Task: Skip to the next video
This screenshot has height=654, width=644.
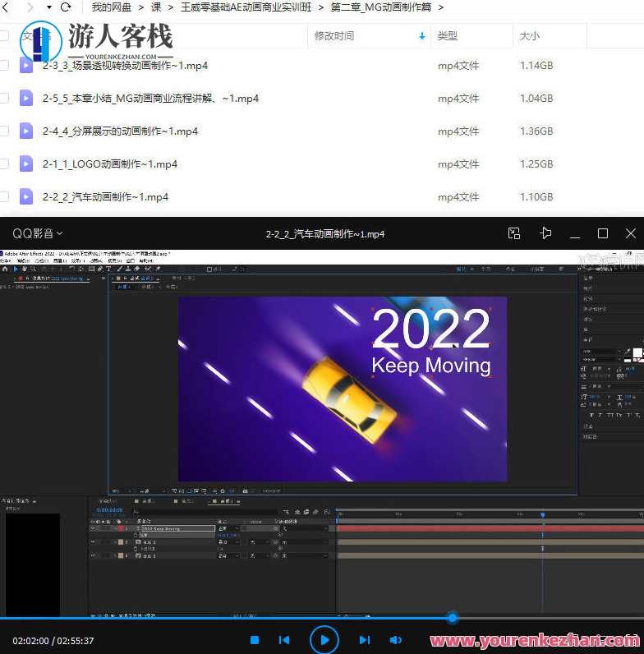Action: (x=365, y=640)
